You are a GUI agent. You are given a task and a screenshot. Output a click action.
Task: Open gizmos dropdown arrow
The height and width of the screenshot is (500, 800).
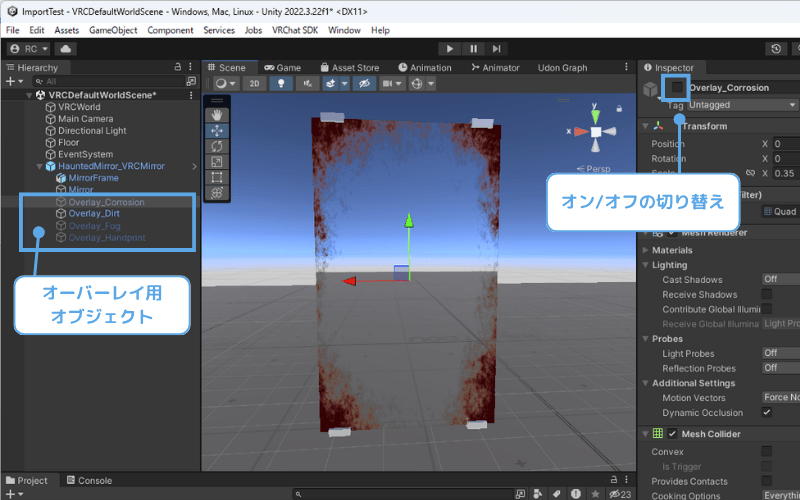(431, 84)
